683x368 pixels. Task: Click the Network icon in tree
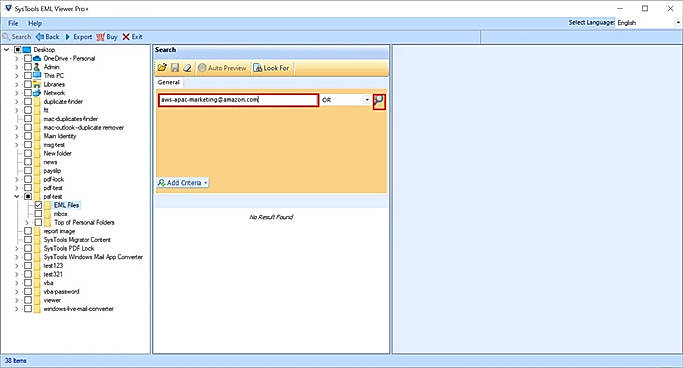(37, 93)
